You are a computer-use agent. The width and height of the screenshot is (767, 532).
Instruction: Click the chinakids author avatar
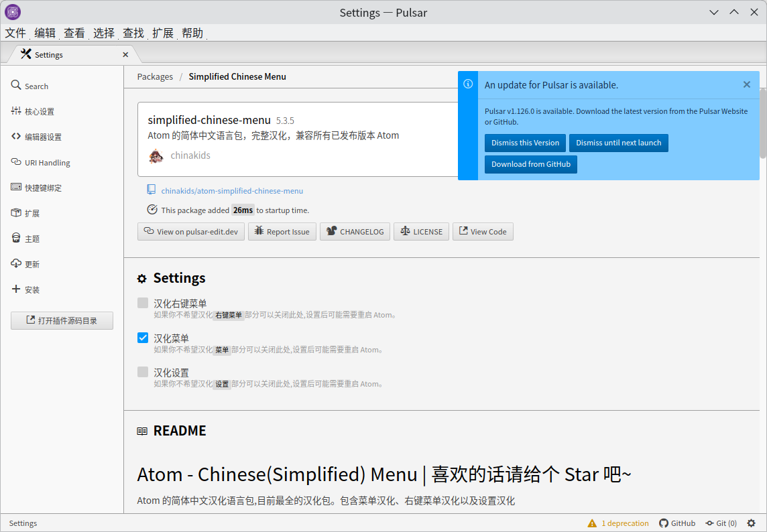click(x=156, y=156)
